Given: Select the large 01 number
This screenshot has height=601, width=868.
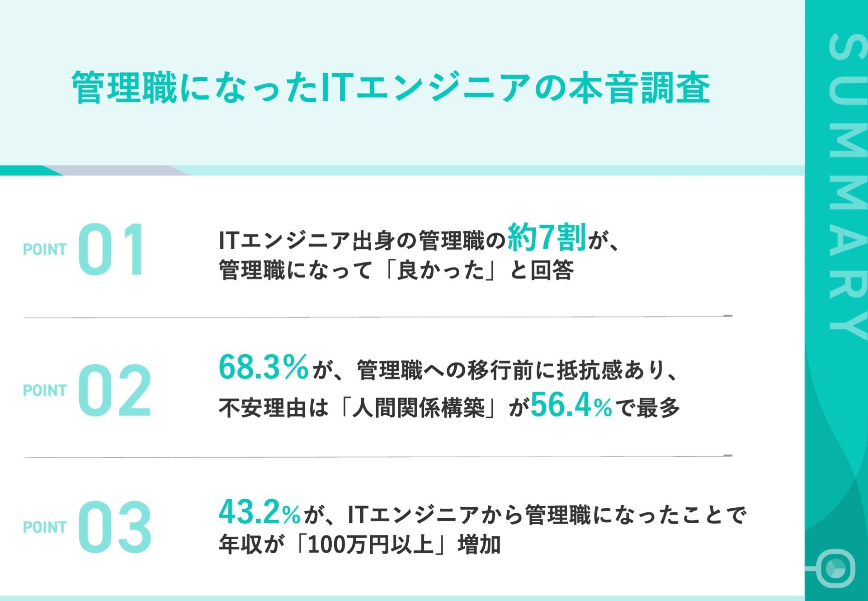Looking at the screenshot, I should (111, 249).
